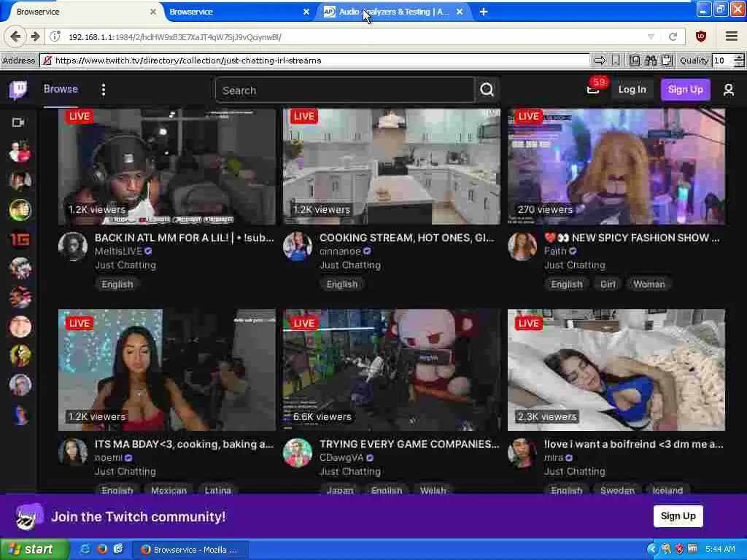Open the TRYING EVERY GAME COMPANIES thumbnail
This screenshot has height=560, width=747.
click(392, 370)
